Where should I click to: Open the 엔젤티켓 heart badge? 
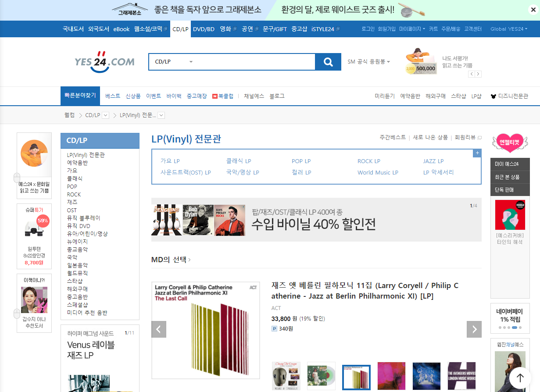tap(510, 143)
